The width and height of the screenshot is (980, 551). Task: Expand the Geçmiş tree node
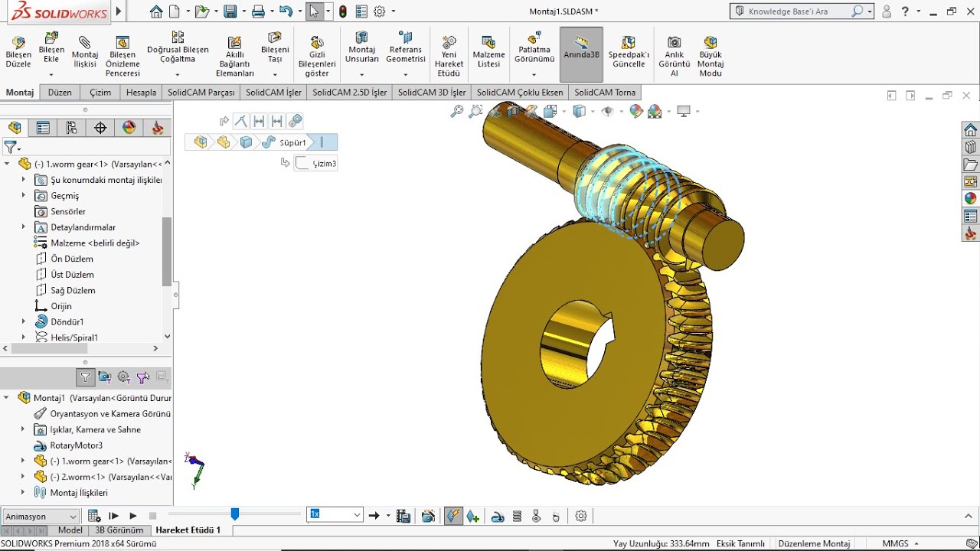23,196
